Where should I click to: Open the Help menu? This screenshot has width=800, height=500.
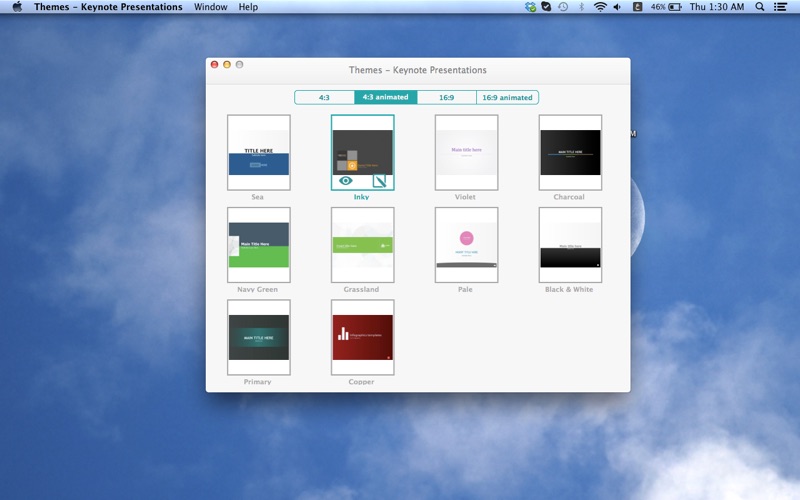(x=248, y=7)
